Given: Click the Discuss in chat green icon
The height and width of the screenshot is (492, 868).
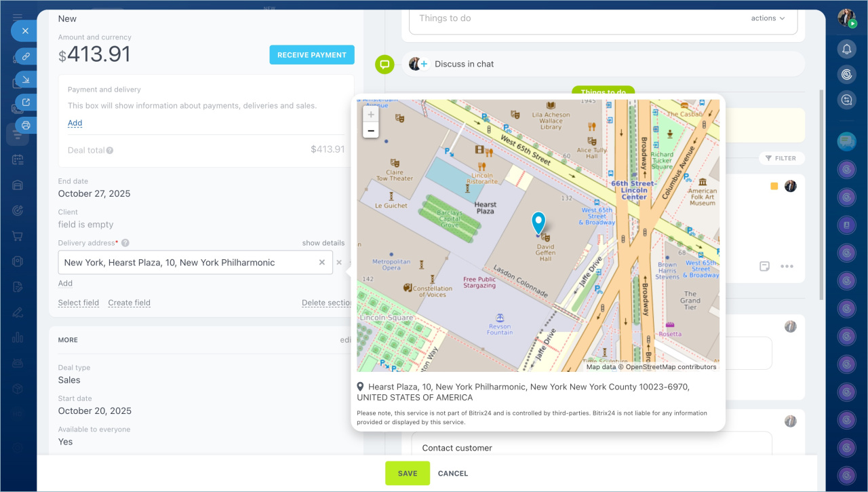Looking at the screenshot, I should pyautogui.click(x=384, y=64).
